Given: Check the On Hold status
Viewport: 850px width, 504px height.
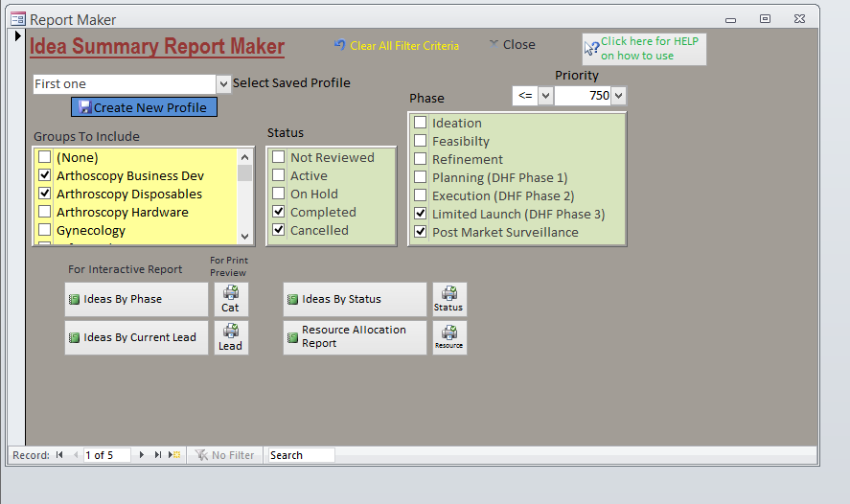Looking at the screenshot, I should click(x=279, y=194).
